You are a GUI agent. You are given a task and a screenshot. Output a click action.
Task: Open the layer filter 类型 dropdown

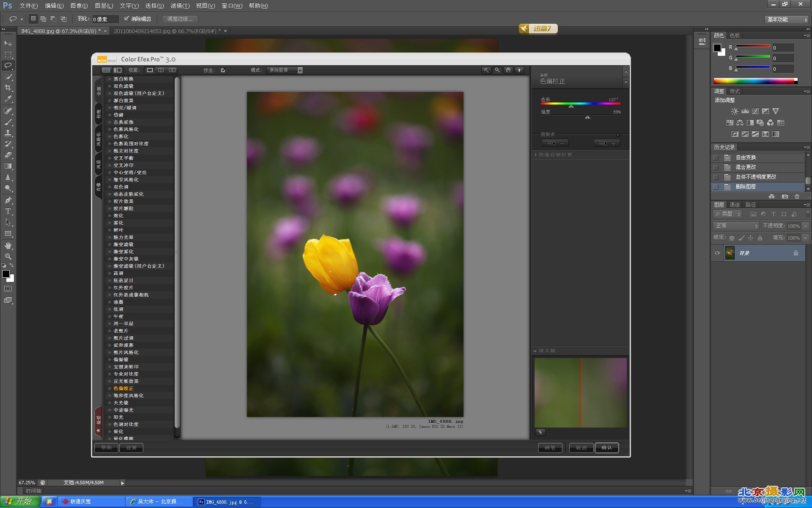(x=727, y=214)
